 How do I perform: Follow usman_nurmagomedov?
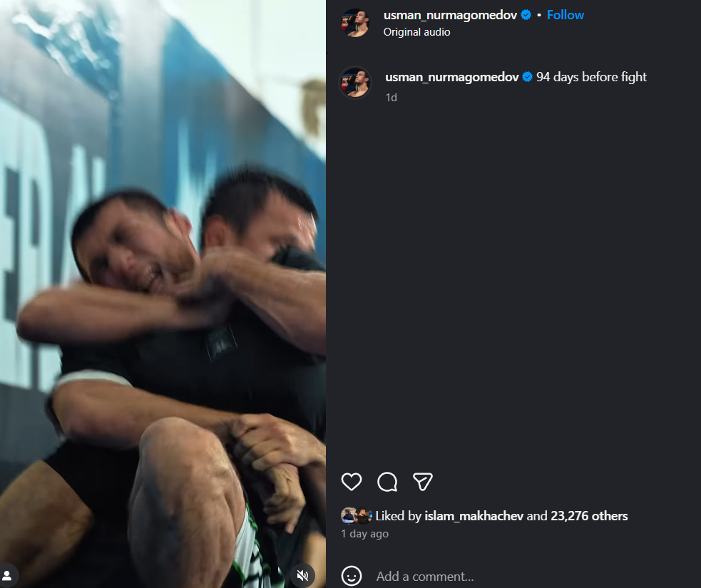pyautogui.click(x=565, y=15)
